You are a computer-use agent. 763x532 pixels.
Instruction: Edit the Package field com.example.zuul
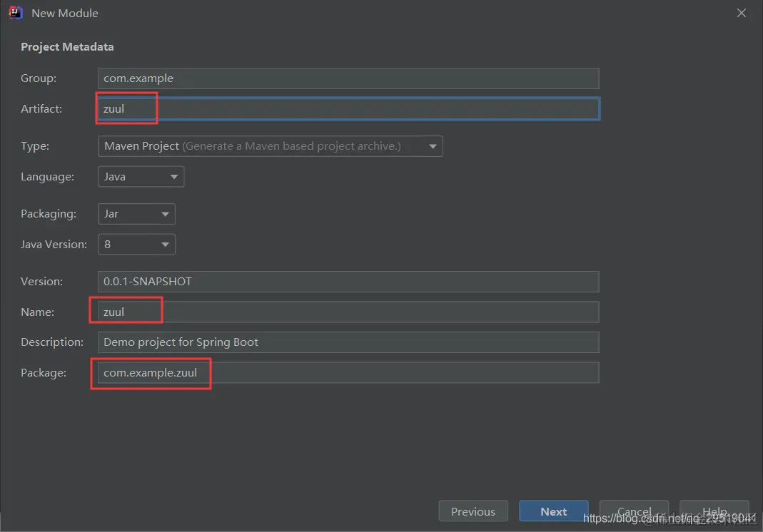(x=348, y=373)
